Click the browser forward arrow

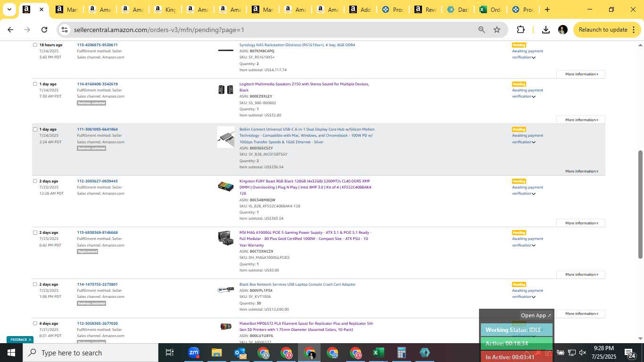27,30
